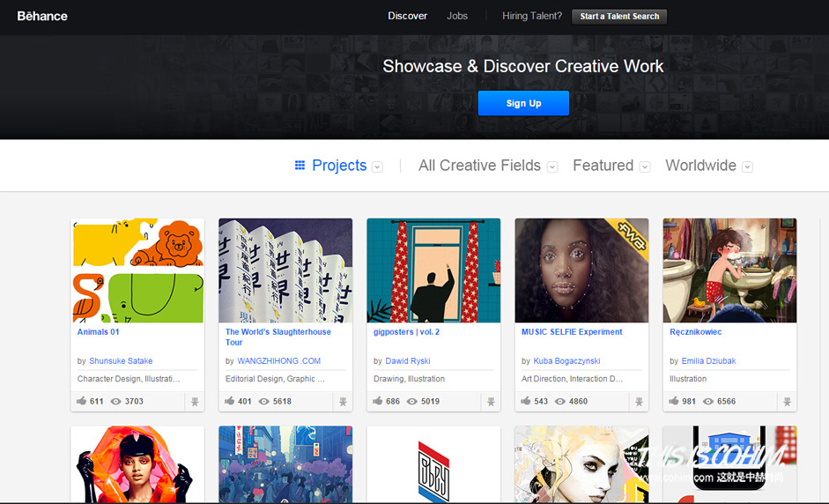Click the pin icon on gigposters vol. 2 card
This screenshot has width=829, height=504.
point(491,402)
